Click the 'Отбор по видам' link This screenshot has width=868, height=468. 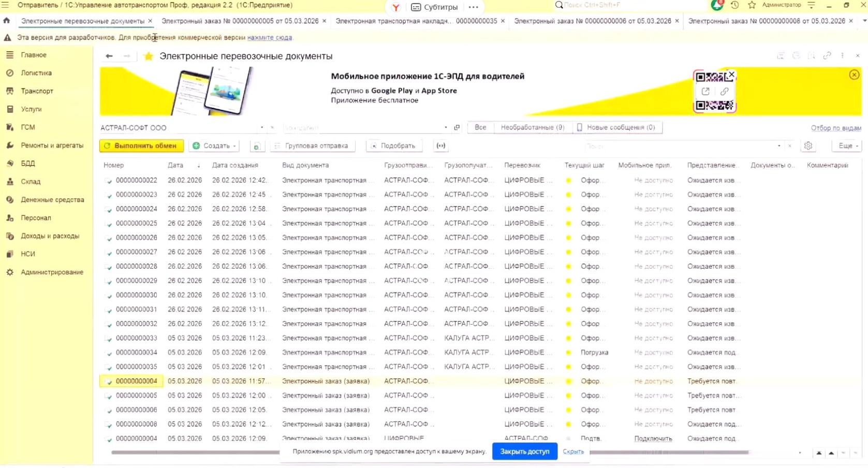(835, 128)
